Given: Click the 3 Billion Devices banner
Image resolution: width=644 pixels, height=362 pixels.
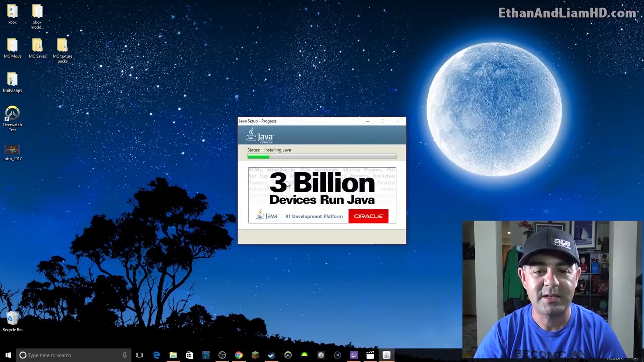Looking at the screenshot, I should pos(322,195).
